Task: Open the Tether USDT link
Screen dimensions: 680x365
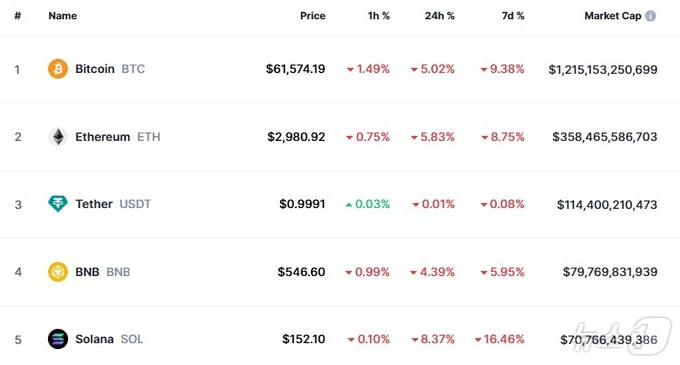Action: [113, 204]
